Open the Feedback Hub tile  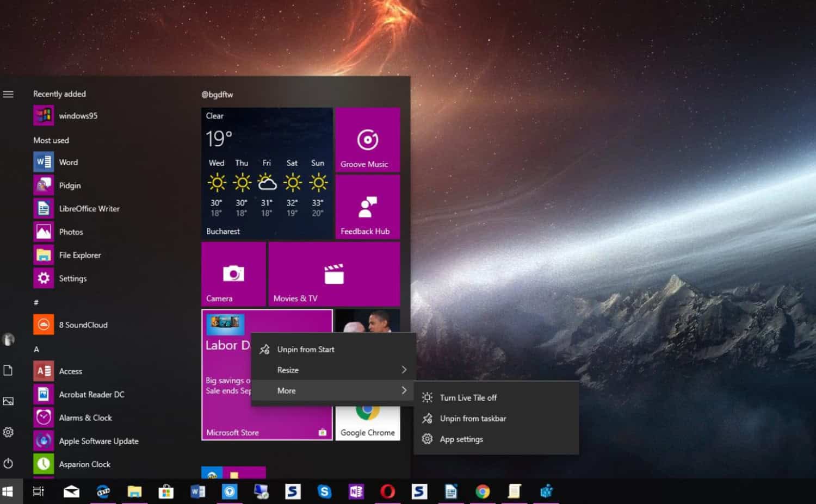(x=368, y=207)
